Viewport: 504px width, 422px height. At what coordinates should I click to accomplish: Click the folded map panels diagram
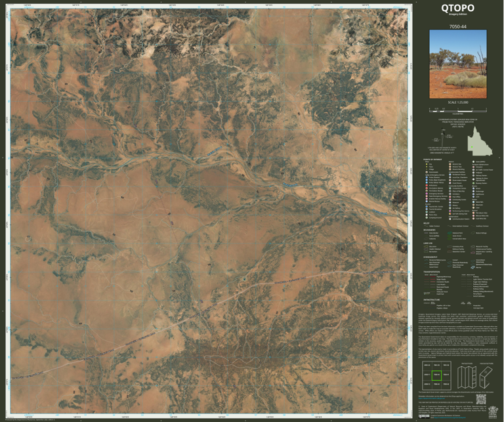467,377
